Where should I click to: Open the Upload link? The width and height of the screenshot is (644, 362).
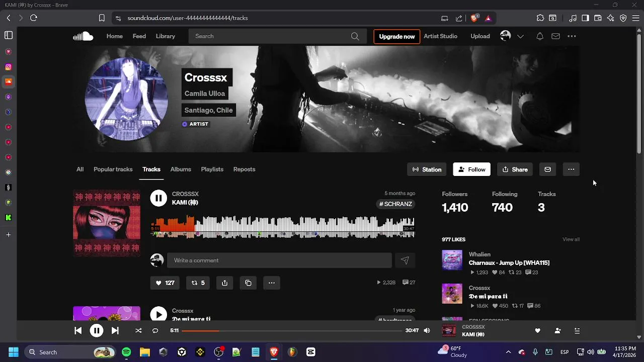(x=480, y=36)
